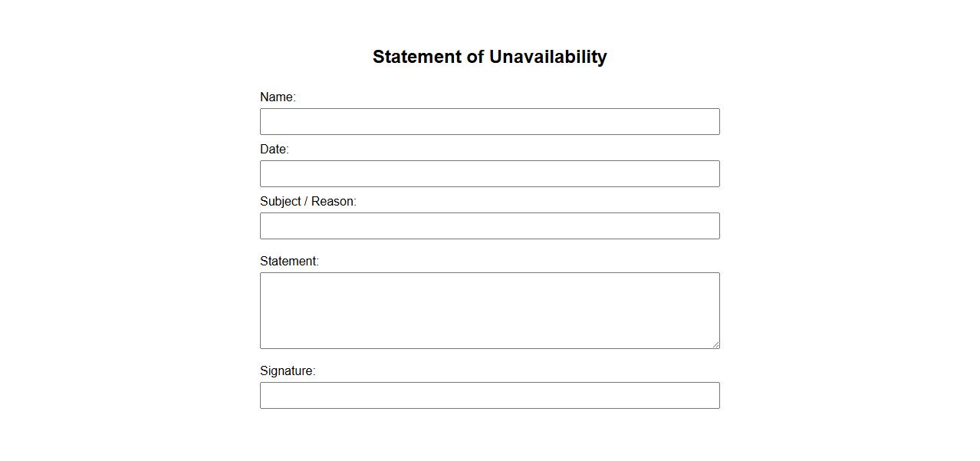This screenshot has width=980, height=461.
Task: Place the cursor in the box under "Name:"
Action: [x=489, y=122]
